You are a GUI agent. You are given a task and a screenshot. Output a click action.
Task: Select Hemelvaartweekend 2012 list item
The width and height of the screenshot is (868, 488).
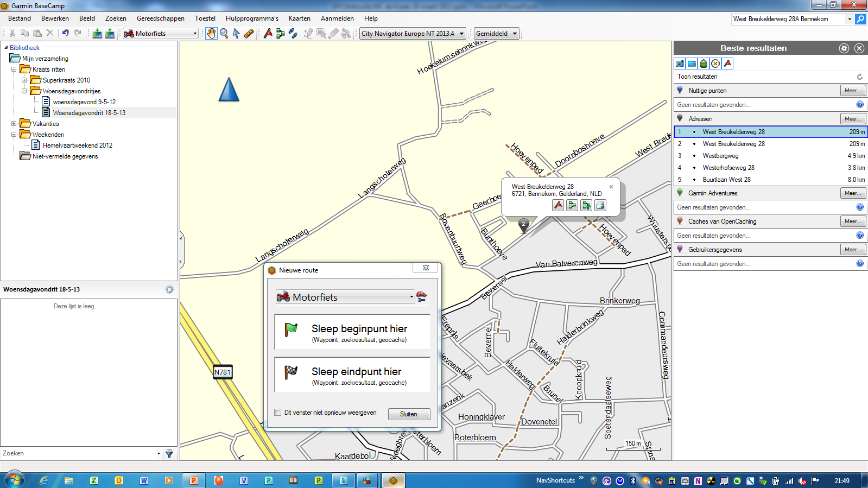(x=78, y=145)
